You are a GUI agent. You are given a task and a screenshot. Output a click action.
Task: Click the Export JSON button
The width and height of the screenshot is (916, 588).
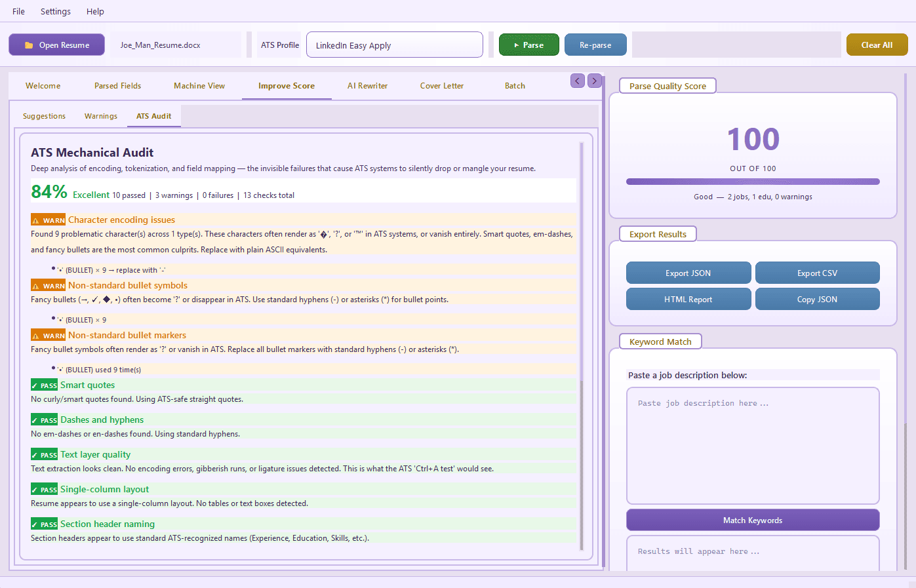point(688,273)
